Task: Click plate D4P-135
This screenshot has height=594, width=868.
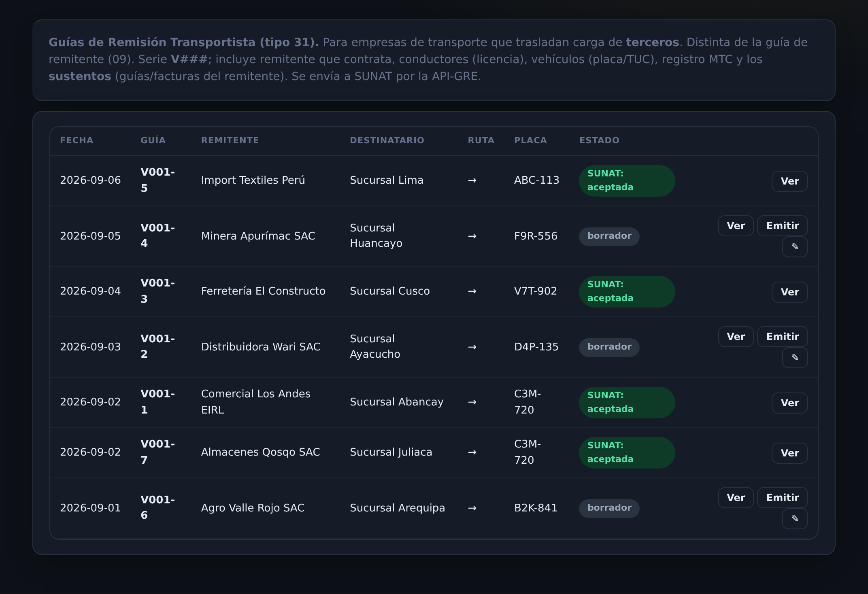Action: [536, 347]
